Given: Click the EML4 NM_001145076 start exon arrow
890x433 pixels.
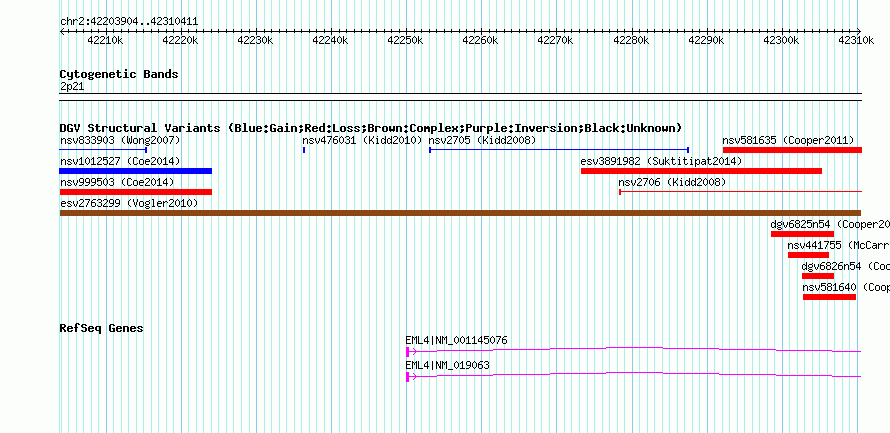Looking at the screenshot, I should 410,352.
